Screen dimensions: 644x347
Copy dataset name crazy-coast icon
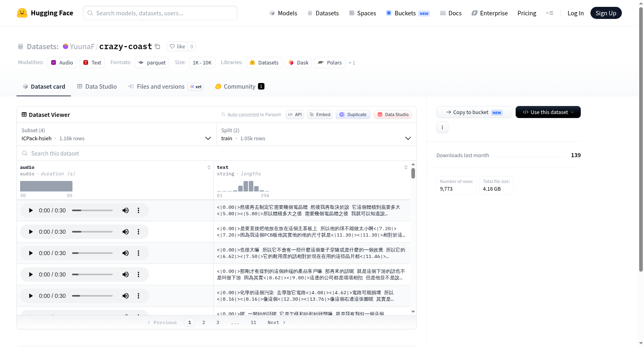click(x=157, y=46)
